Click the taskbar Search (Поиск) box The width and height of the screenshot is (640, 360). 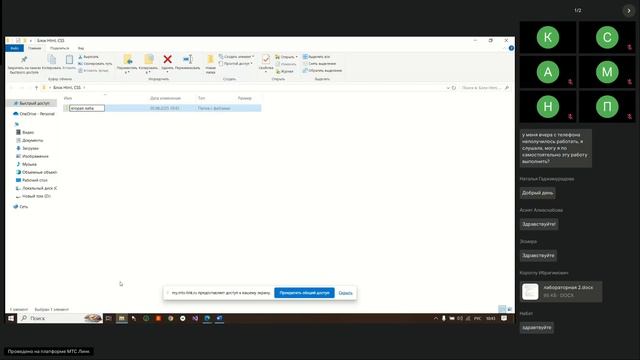pos(60,318)
